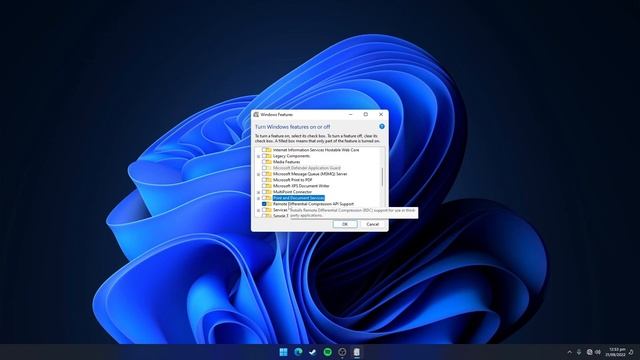Select the Microsoft XPS Document Writer label
This screenshot has width=640, height=360.
tap(301, 186)
